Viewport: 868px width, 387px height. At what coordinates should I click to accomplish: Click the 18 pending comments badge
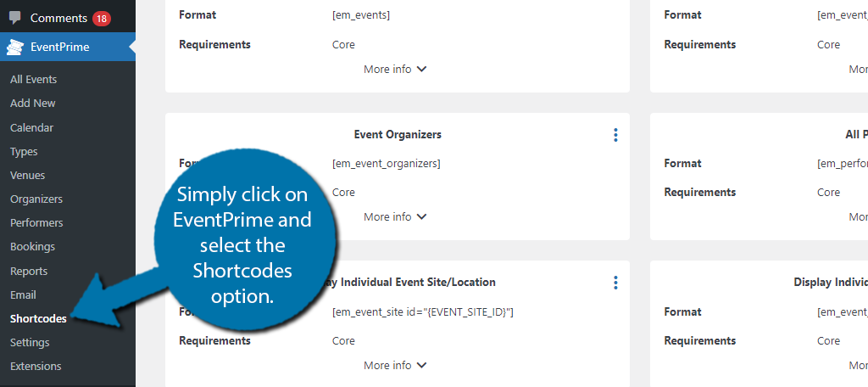(102, 19)
